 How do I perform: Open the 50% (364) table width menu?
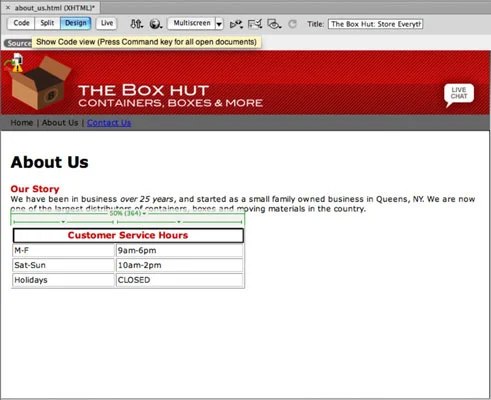tap(128, 213)
